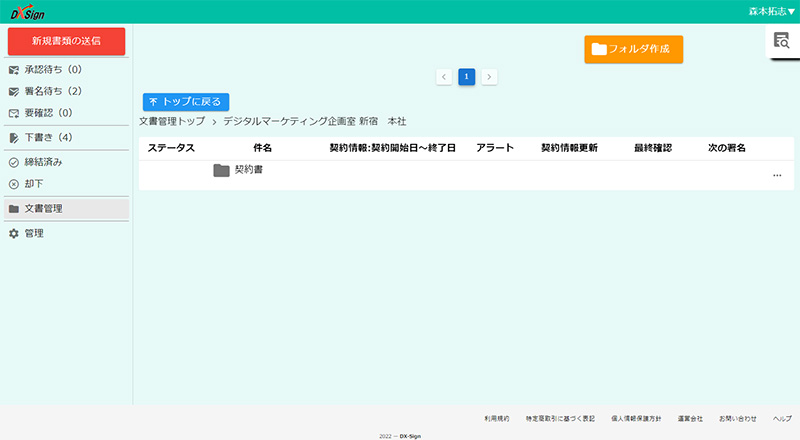The height and width of the screenshot is (440, 800).
Task: Open 署名待ち (2) in sidebar
Action: click(x=66, y=91)
